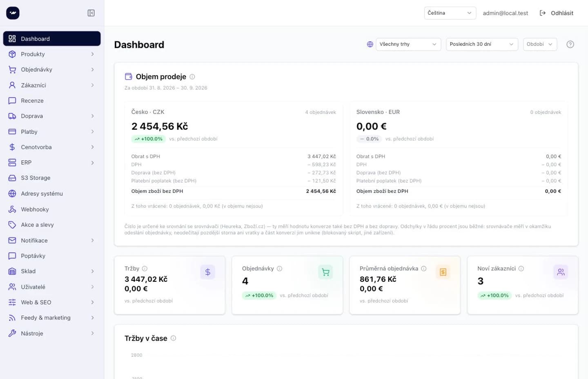
Task: Click admin@local.test account text
Action: [505, 13]
